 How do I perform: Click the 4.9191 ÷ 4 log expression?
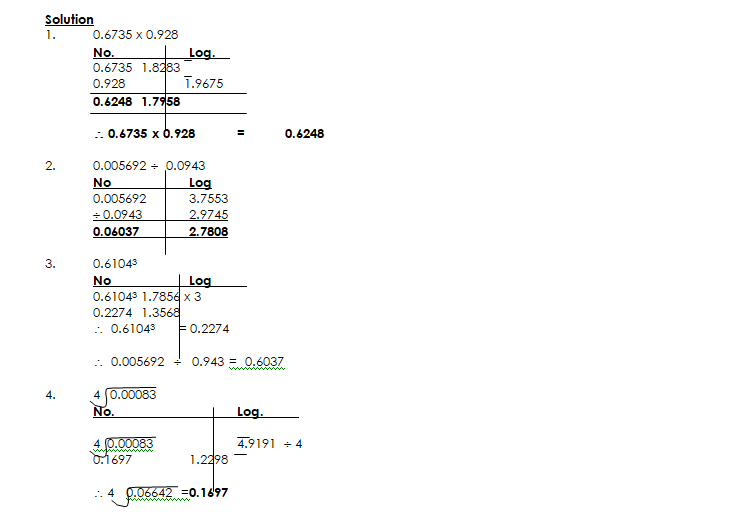point(269,444)
